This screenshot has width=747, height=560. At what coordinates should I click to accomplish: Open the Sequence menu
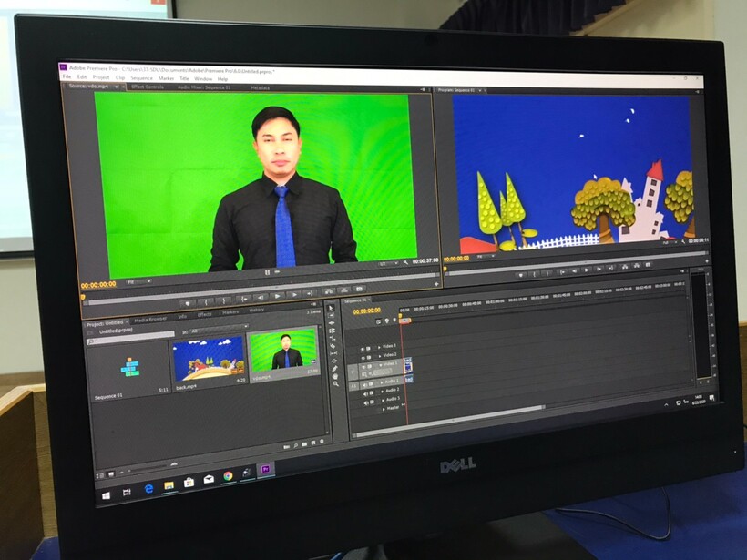click(x=141, y=78)
